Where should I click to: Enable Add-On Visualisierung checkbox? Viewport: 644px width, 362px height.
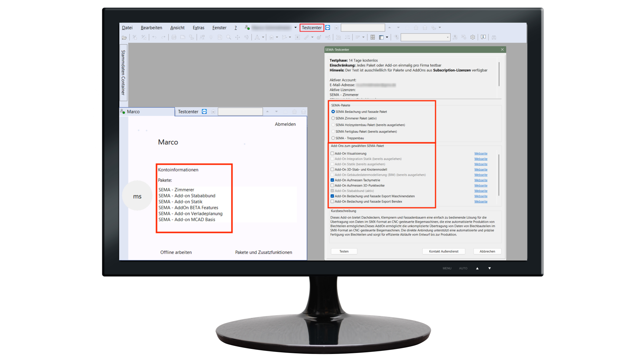tap(333, 154)
